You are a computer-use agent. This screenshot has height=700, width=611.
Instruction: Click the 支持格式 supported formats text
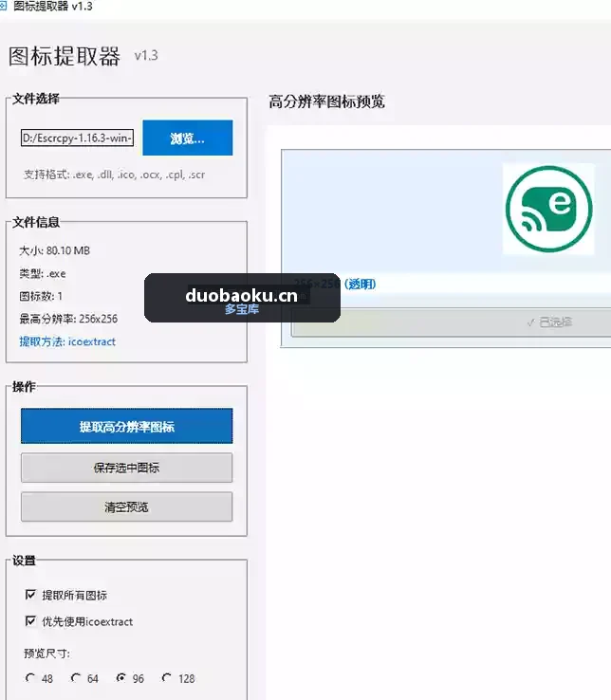115,175
